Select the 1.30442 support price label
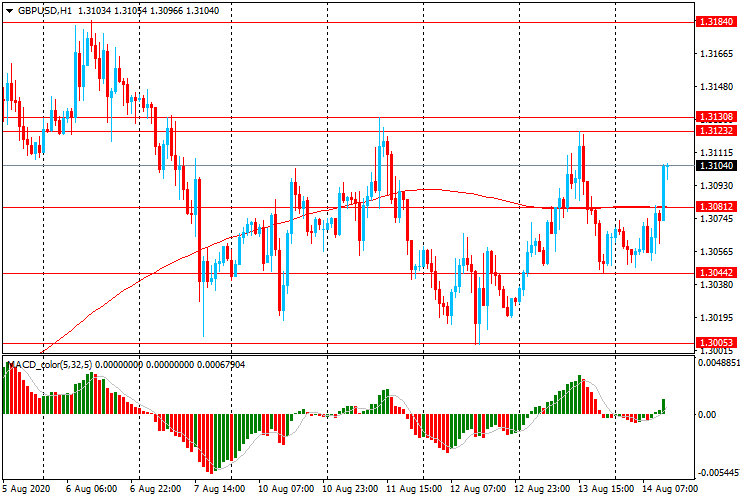 [x=717, y=273]
